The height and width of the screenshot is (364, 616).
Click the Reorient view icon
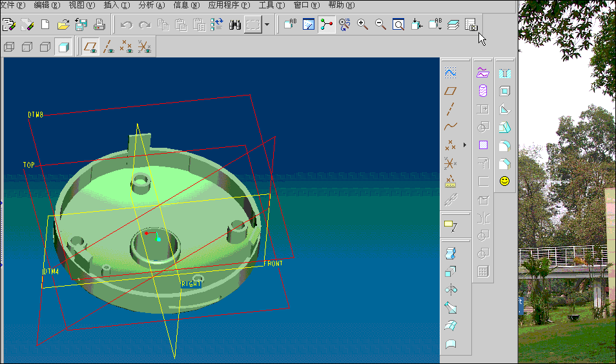[416, 25]
